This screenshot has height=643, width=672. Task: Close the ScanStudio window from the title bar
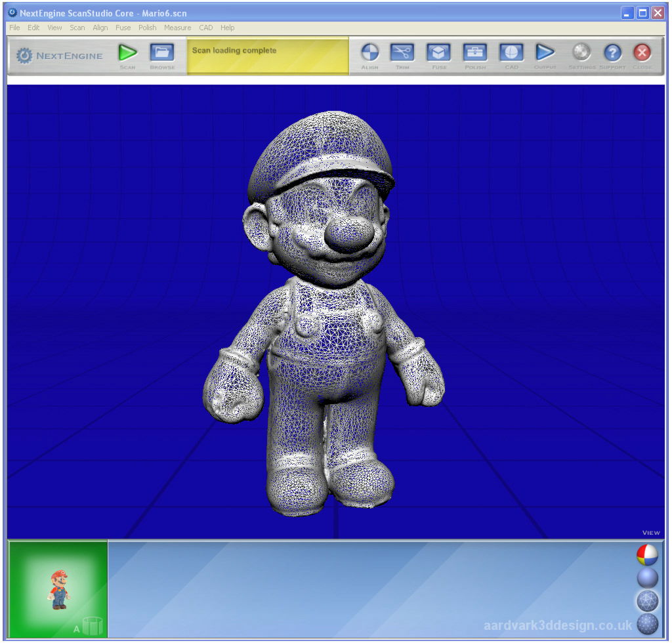(x=658, y=13)
